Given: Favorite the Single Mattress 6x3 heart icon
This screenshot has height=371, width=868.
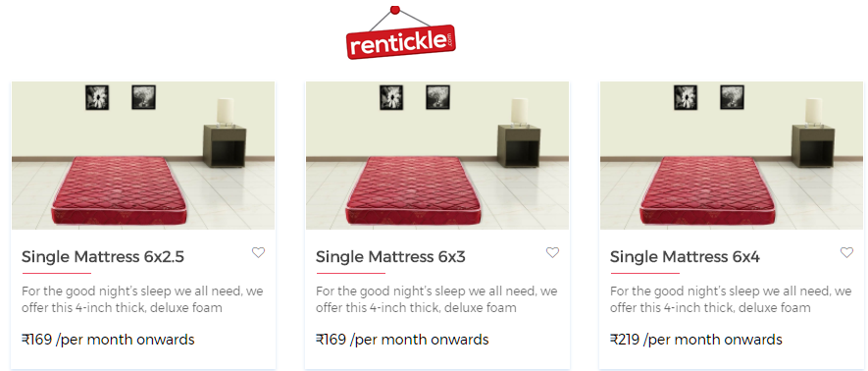Looking at the screenshot, I should (552, 252).
